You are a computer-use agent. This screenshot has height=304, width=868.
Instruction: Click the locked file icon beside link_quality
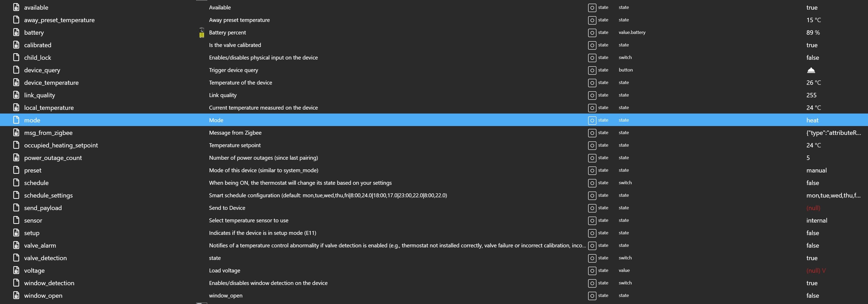point(16,95)
